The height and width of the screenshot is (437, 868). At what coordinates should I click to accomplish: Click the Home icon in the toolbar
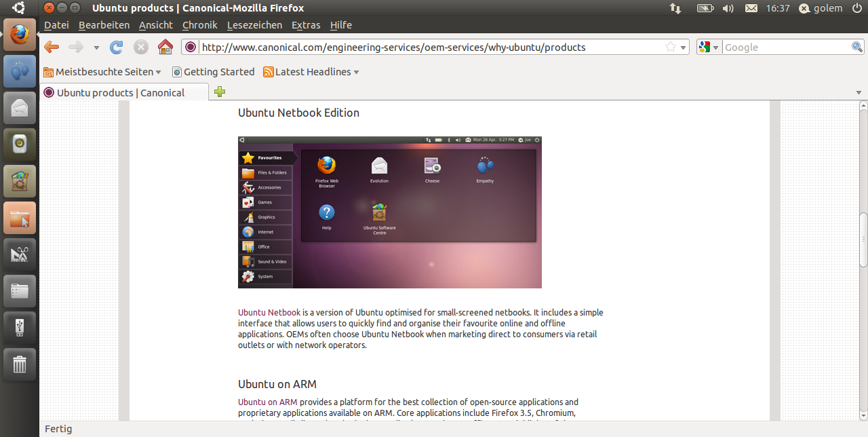click(165, 47)
